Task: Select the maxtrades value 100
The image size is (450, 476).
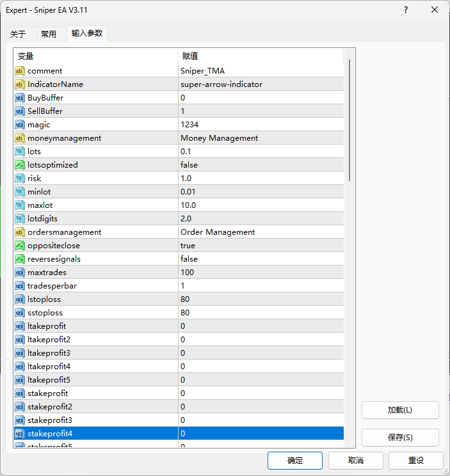Action: coord(261,273)
